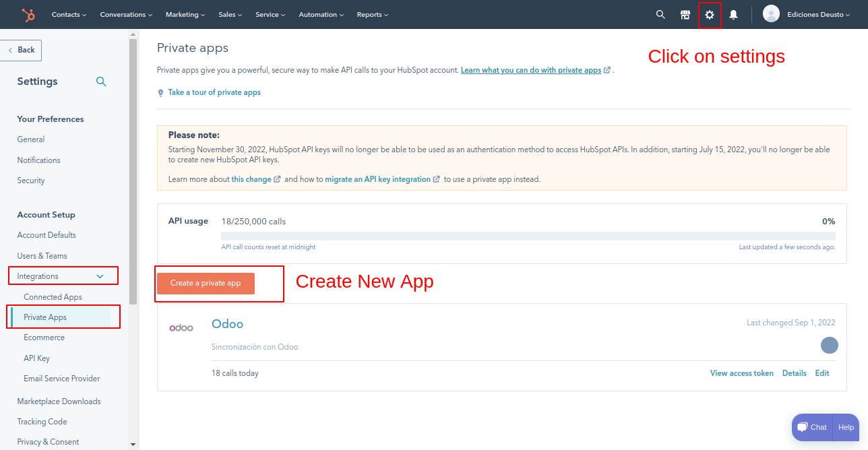Image resolution: width=868 pixels, height=450 pixels.
Task: Click the HubSpot sprocket logo
Action: click(28, 14)
